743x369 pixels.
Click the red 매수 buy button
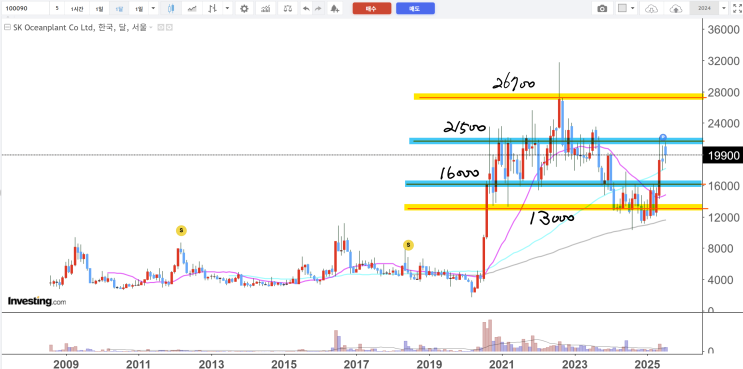coord(372,9)
